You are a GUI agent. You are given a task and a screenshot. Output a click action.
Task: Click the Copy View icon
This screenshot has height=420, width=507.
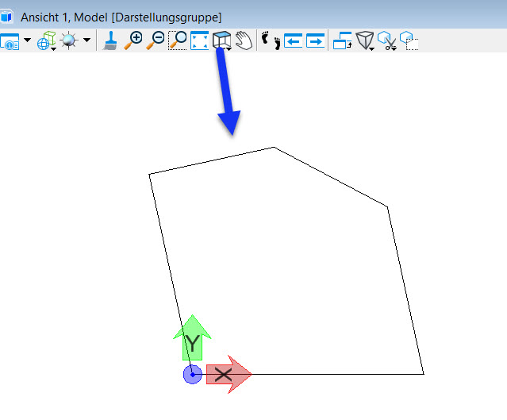click(343, 40)
